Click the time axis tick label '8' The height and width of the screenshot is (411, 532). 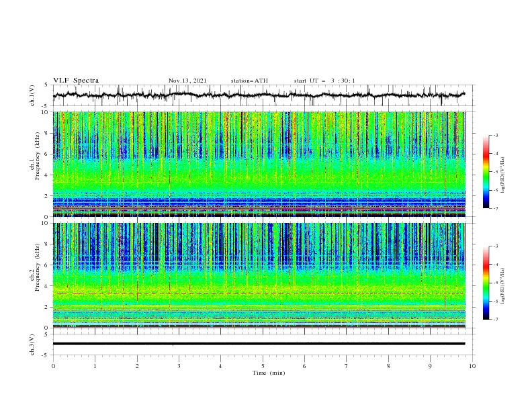(388, 366)
